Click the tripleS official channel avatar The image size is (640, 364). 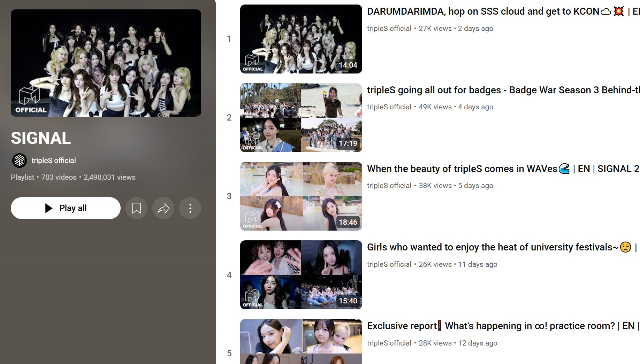pos(20,161)
